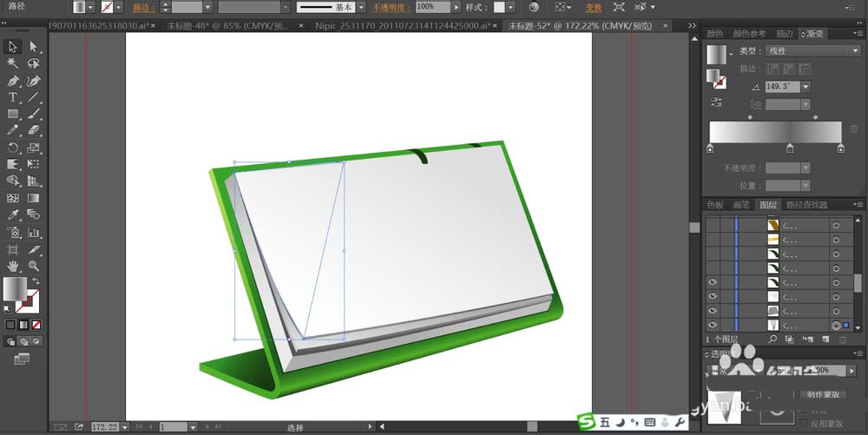Select the Selection (black arrow) tool
This screenshot has height=435, width=868.
(x=13, y=47)
